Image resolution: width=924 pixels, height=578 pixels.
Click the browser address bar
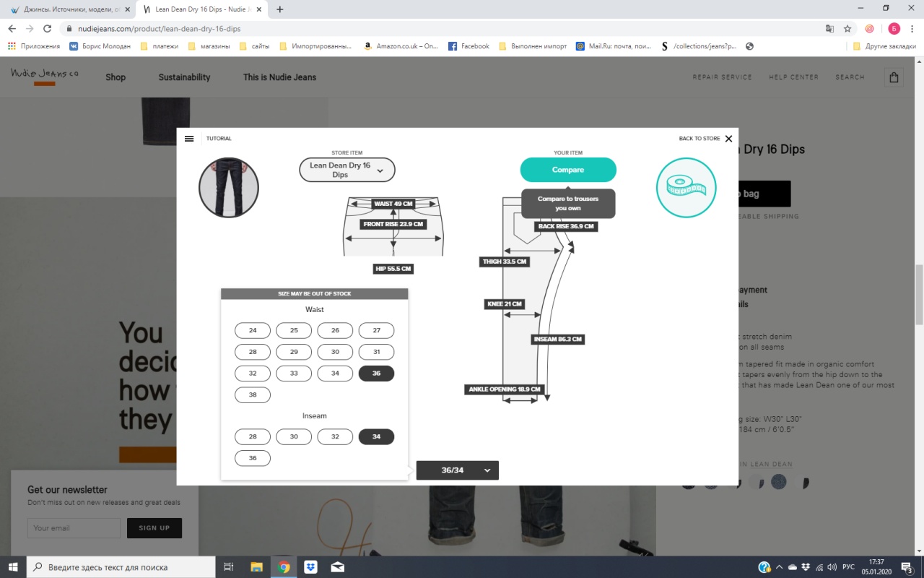(x=440, y=29)
